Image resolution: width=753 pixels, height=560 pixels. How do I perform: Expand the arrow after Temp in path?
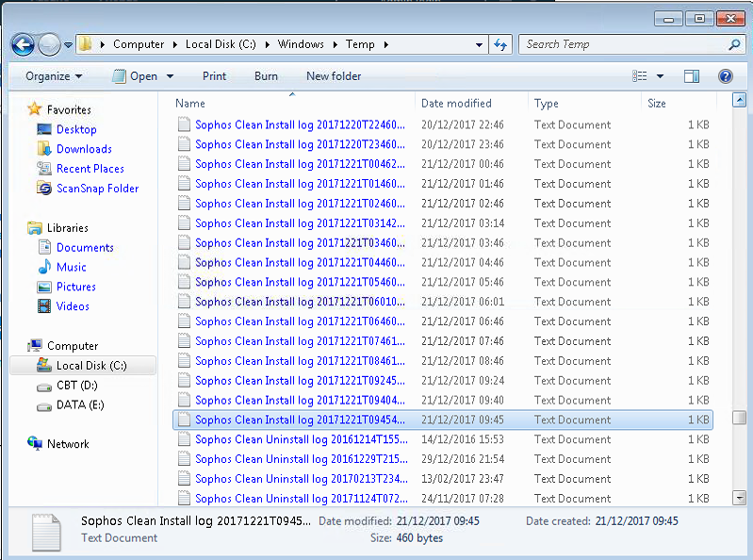click(386, 44)
